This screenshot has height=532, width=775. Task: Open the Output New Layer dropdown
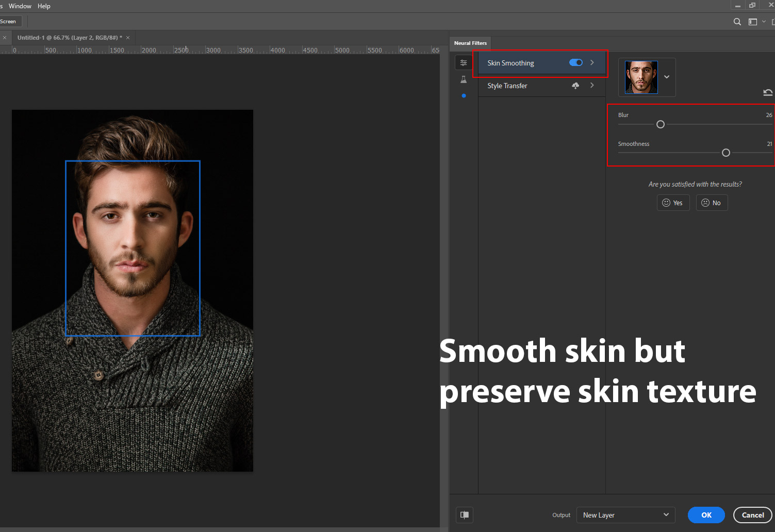[x=625, y=514]
